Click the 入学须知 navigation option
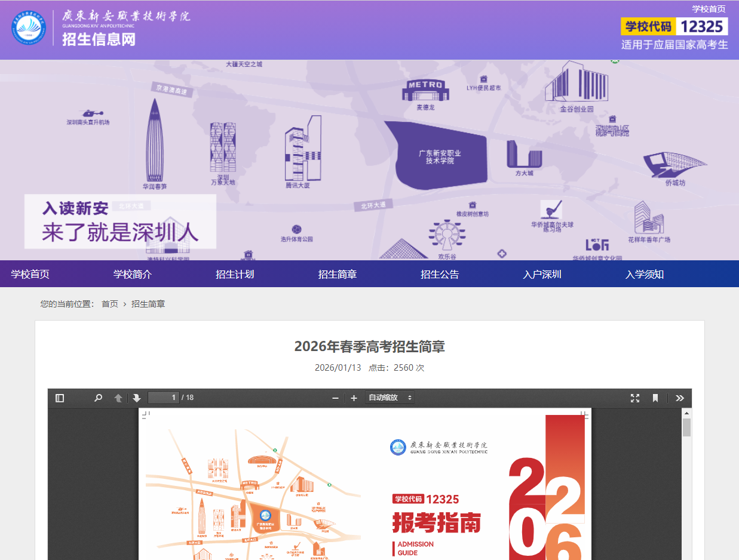This screenshot has width=739, height=560. (644, 273)
